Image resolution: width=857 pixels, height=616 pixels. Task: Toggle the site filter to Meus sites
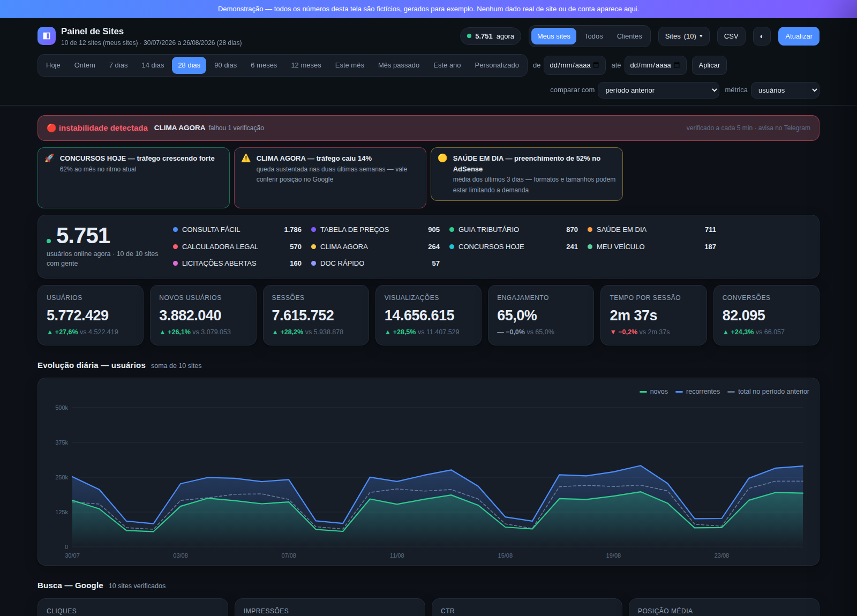pyautogui.click(x=554, y=36)
